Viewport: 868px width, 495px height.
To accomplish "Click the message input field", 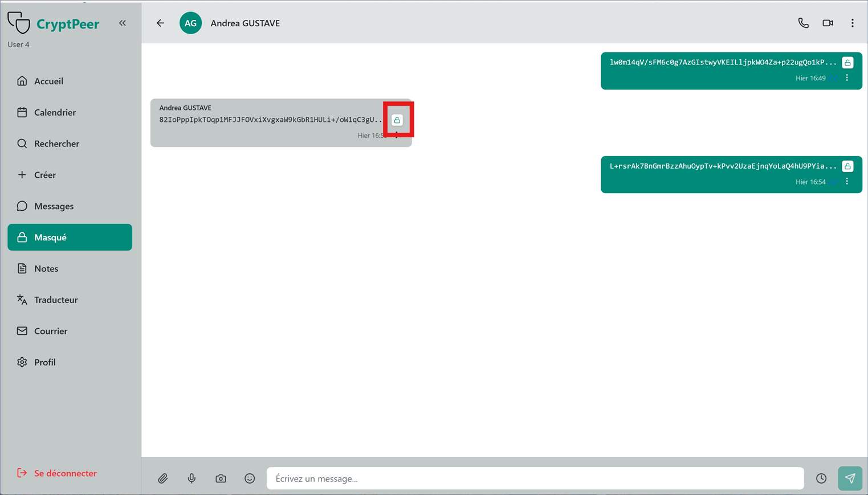I will 535,478.
